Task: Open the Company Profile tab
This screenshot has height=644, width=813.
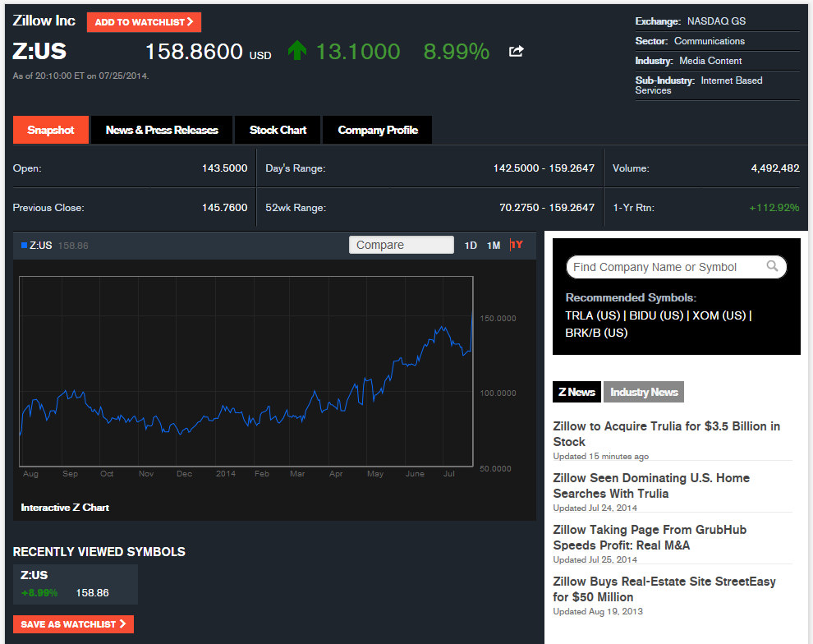Action: (x=378, y=130)
